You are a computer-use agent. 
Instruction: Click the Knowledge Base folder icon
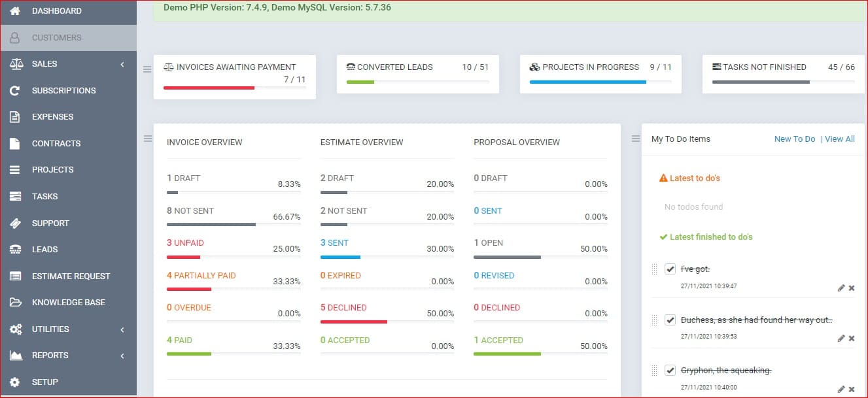click(15, 303)
